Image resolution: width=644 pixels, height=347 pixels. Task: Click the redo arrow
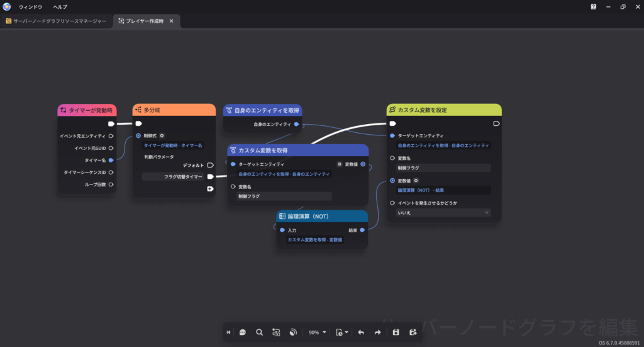tap(377, 332)
